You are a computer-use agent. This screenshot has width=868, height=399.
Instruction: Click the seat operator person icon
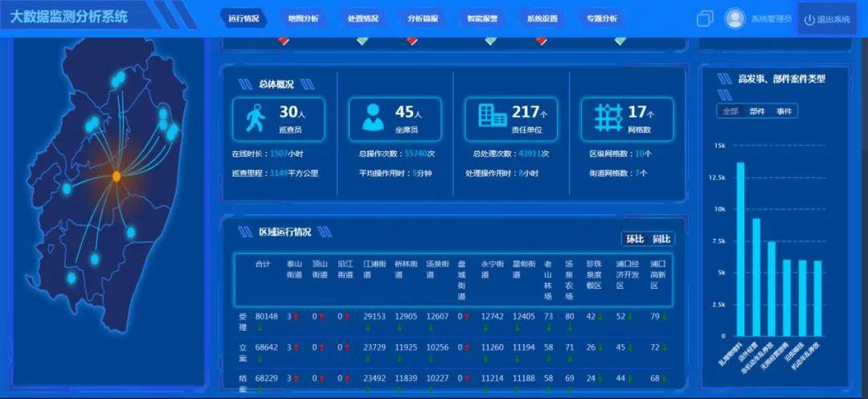pos(373,117)
